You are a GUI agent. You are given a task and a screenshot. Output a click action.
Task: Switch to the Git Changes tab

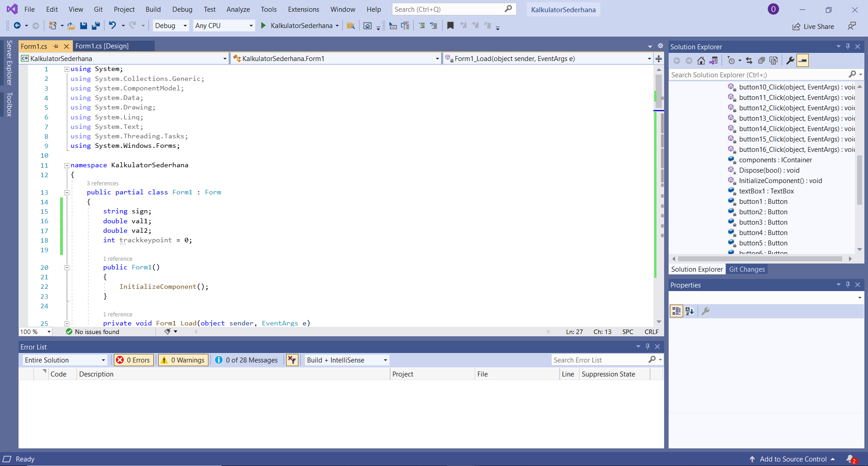(747, 269)
